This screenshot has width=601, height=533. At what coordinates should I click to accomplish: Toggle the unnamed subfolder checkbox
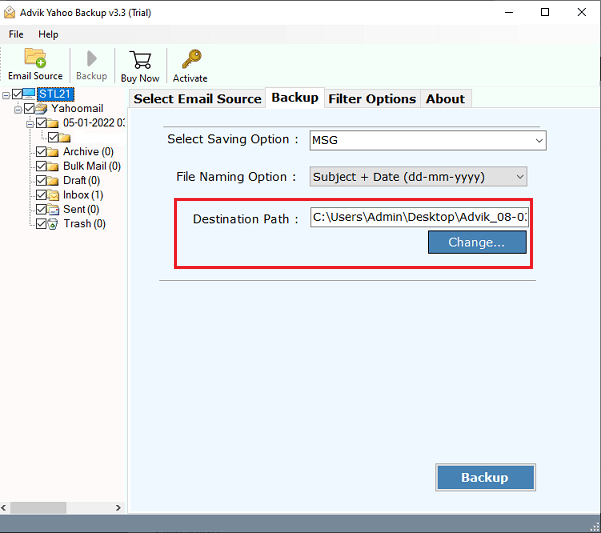tap(53, 138)
